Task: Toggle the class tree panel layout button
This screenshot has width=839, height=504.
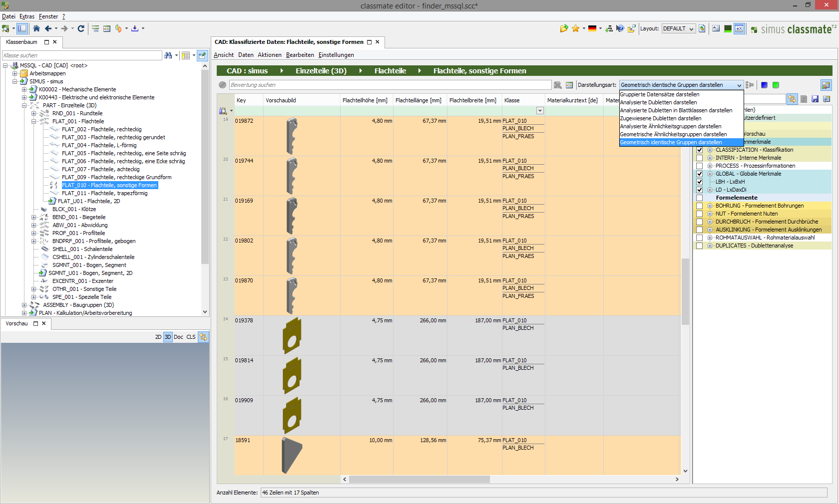Action: click(x=22, y=28)
